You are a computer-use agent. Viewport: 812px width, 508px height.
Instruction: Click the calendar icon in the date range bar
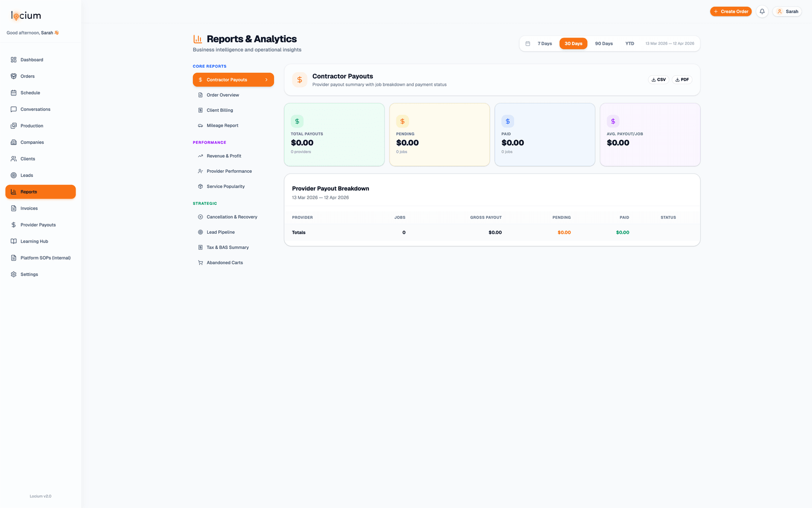pos(528,44)
